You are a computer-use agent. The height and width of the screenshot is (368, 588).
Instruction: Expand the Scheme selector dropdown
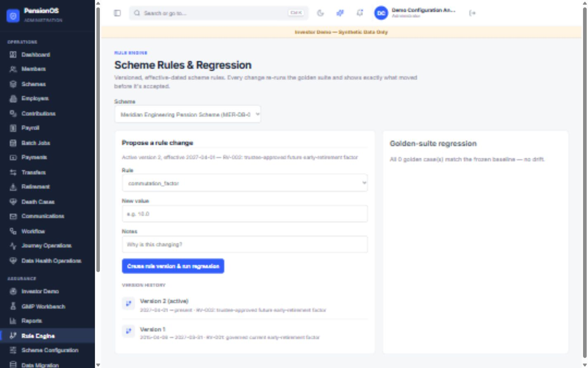188,114
